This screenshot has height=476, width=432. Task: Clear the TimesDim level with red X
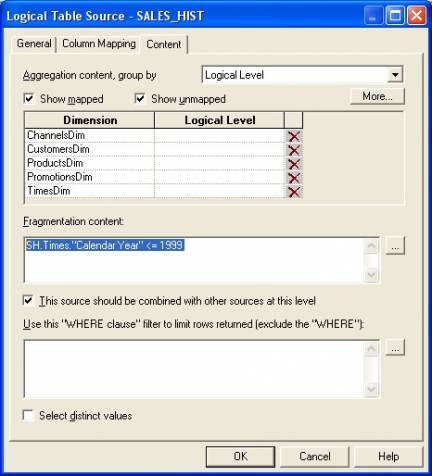coord(294,192)
